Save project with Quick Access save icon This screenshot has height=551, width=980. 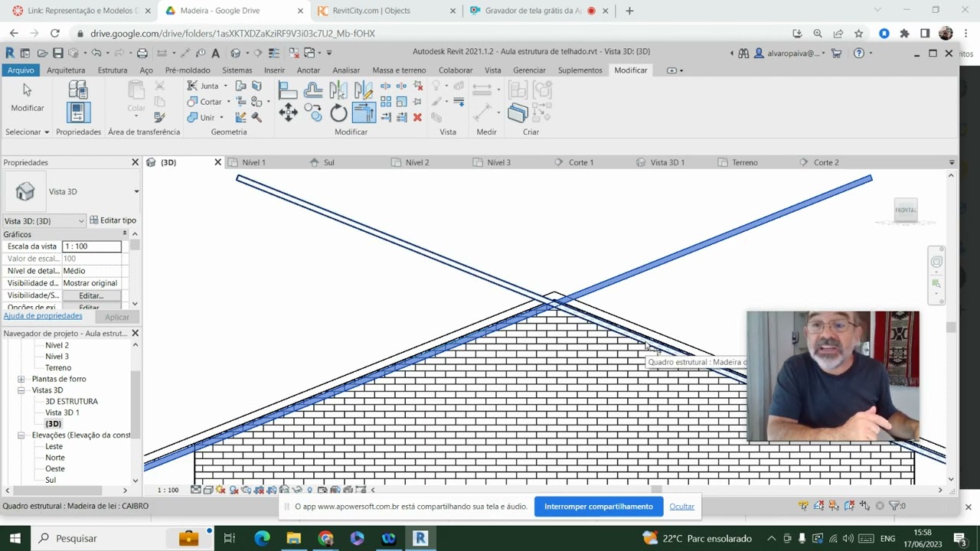pyautogui.click(x=58, y=53)
